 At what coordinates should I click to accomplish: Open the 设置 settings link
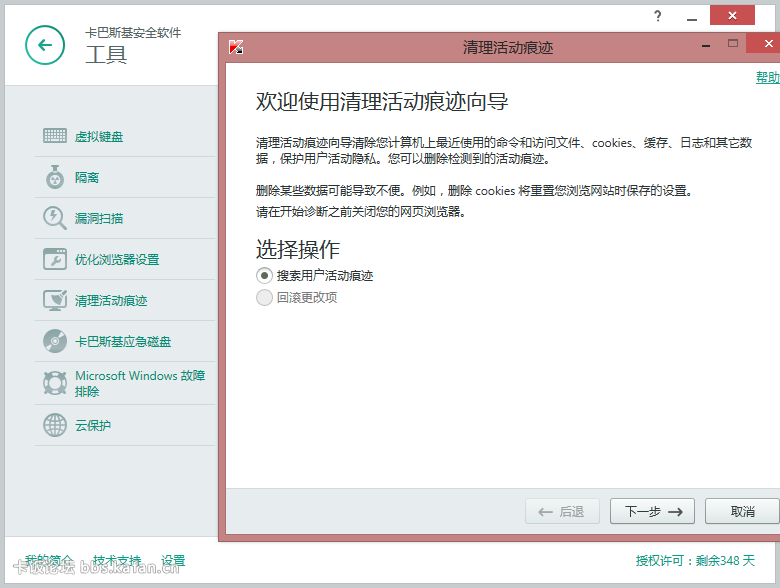(173, 561)
